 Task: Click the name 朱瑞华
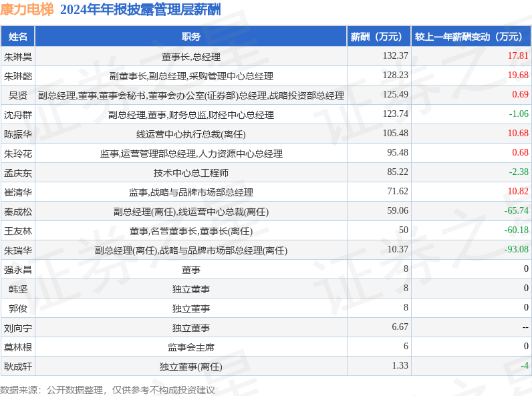pyautogui.click(x=18, y=250)
